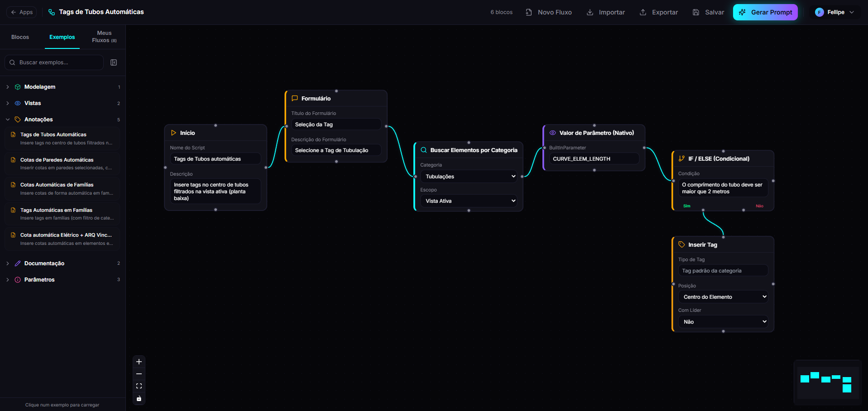868x411 pixels.
Task: Click the Exportar button
Action: (659, 12)
